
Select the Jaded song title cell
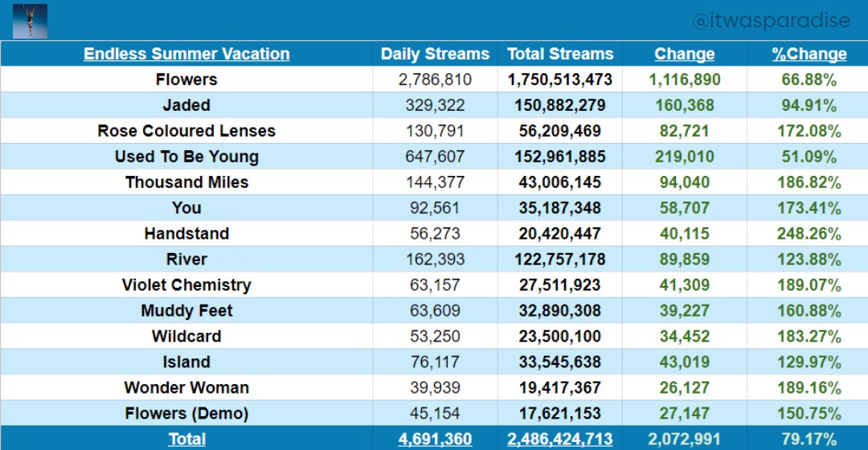click(186, 105)
